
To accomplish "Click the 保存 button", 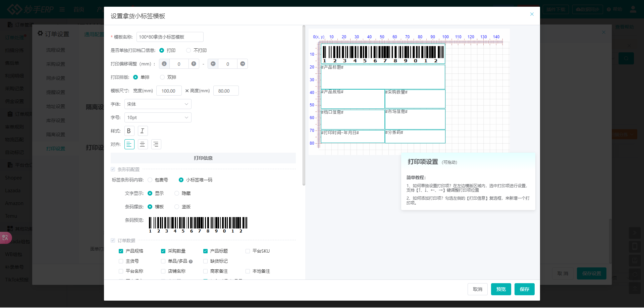I will point(525,289).
